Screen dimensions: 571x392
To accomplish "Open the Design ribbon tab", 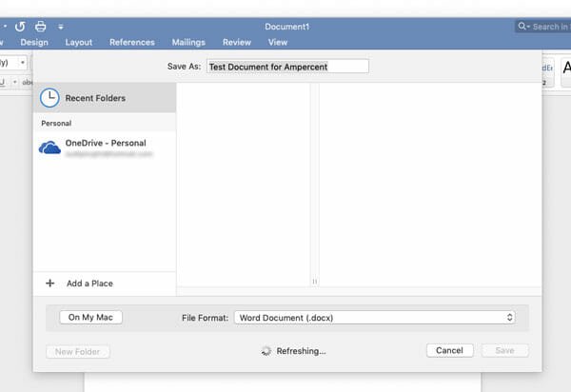I will [x=34, y=42].
